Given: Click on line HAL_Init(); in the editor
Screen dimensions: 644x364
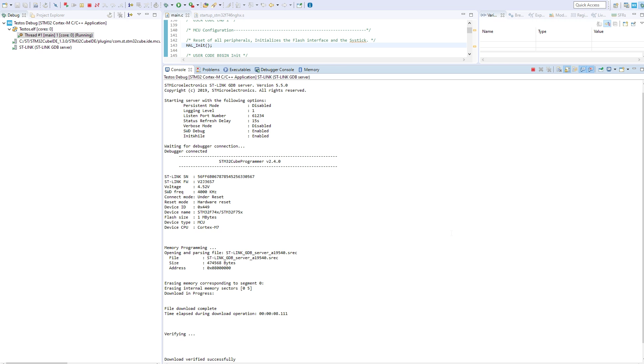Looking at the screenshot, I should (199, 45).
